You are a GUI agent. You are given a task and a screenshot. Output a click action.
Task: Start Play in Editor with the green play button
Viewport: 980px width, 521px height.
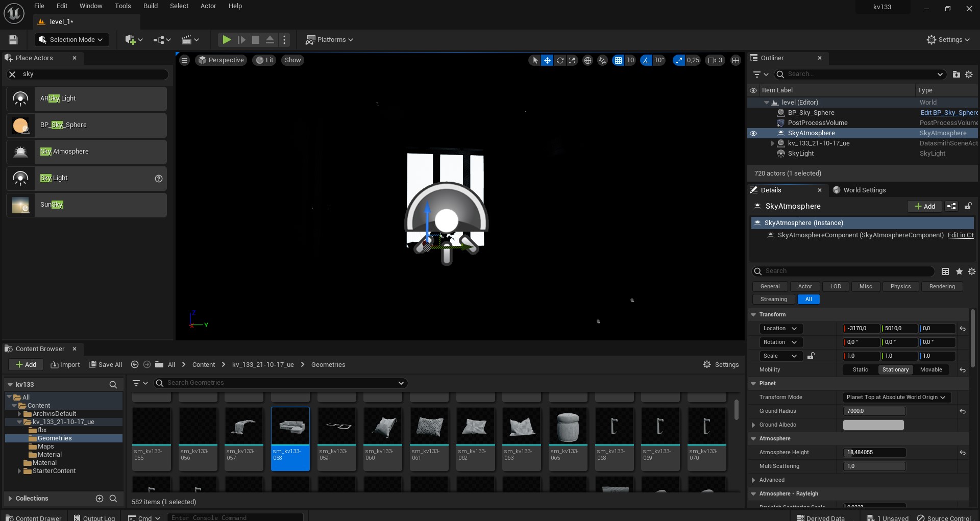click(x=226, y=39)
